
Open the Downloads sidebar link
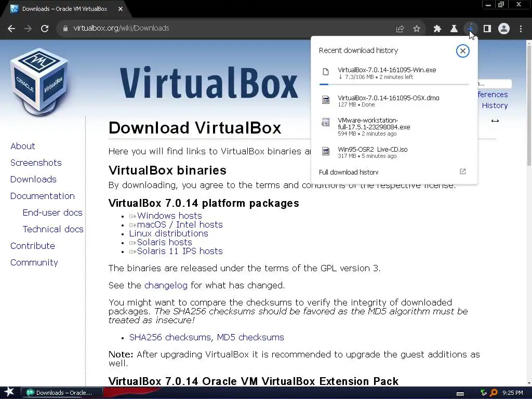(33, 179)
